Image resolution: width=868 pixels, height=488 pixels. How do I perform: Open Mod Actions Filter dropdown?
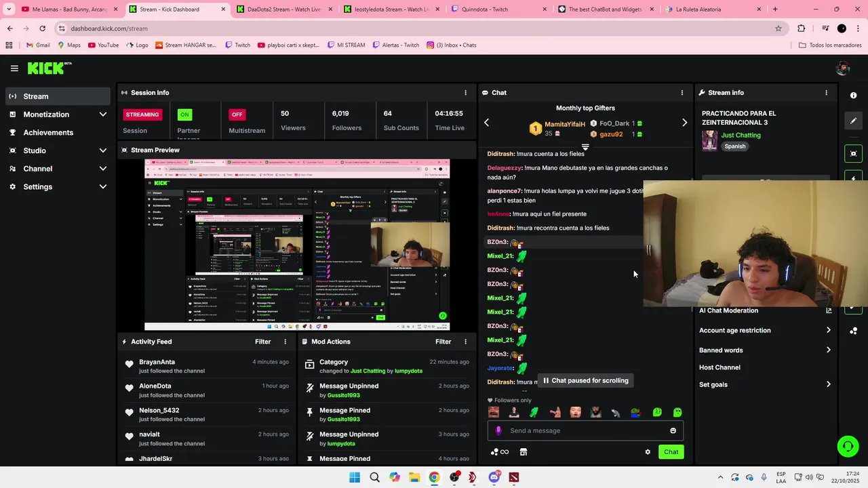[x=443, y=342]
